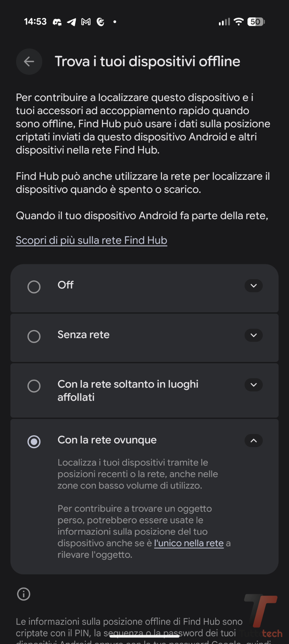Tap the cellular signal strength icon
The image size is (289, 644).
224,22
